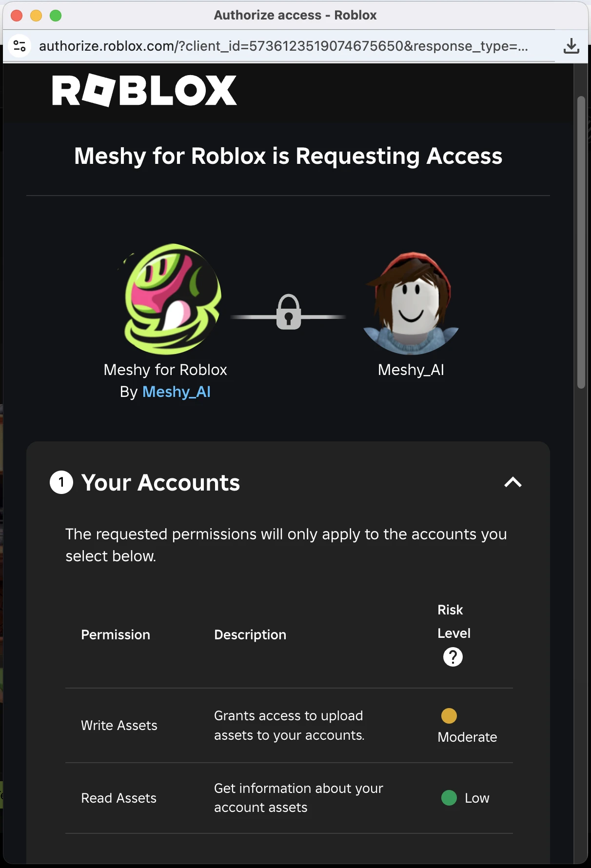Click the yellow Moderate risk indicator

click(449, 716)
